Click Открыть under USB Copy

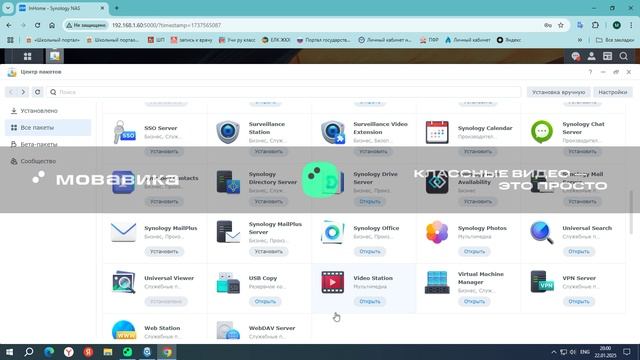click(x=265, y=301)
